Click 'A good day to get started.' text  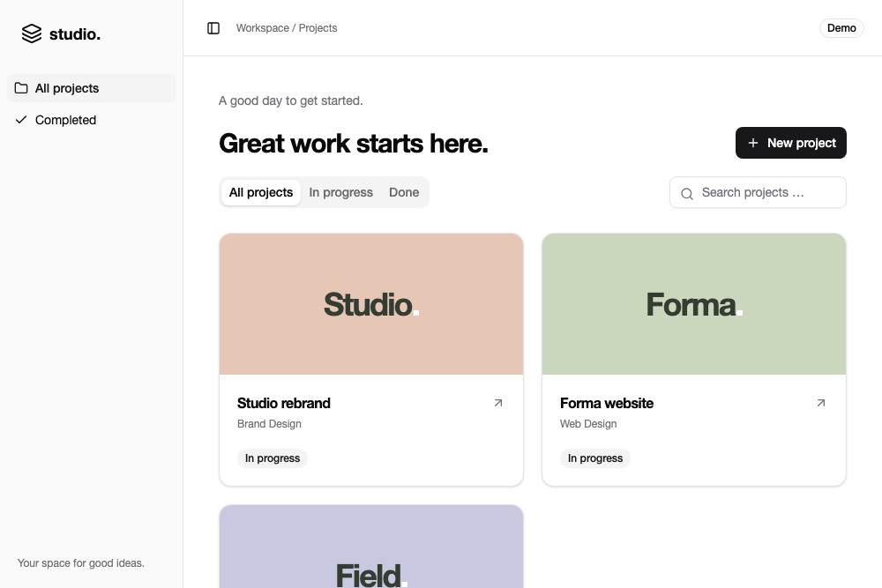(x=291, y=100)
